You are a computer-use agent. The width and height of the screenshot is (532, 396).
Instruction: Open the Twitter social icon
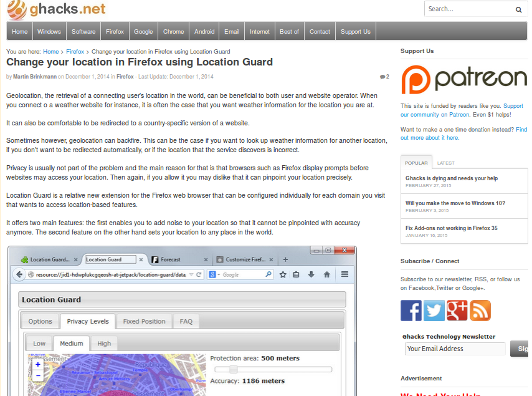[434, 311]
